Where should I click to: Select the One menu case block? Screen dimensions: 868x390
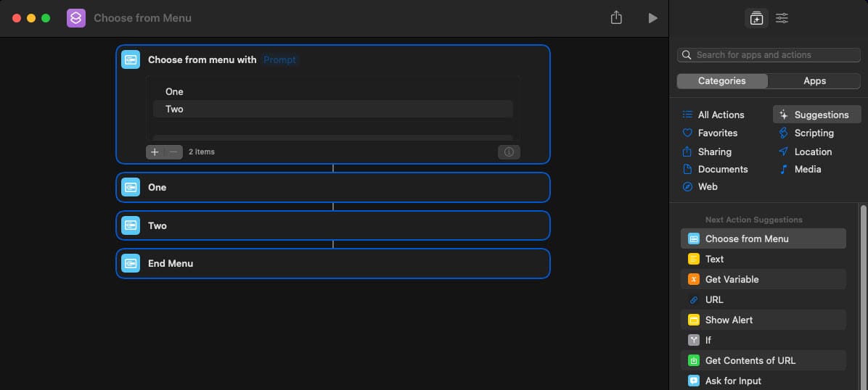pos(332,188)
